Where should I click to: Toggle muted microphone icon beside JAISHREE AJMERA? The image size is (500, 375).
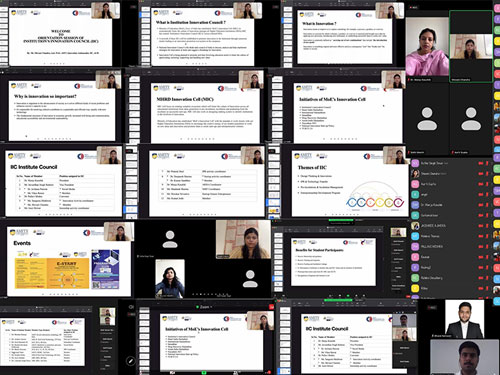(487, 226)
